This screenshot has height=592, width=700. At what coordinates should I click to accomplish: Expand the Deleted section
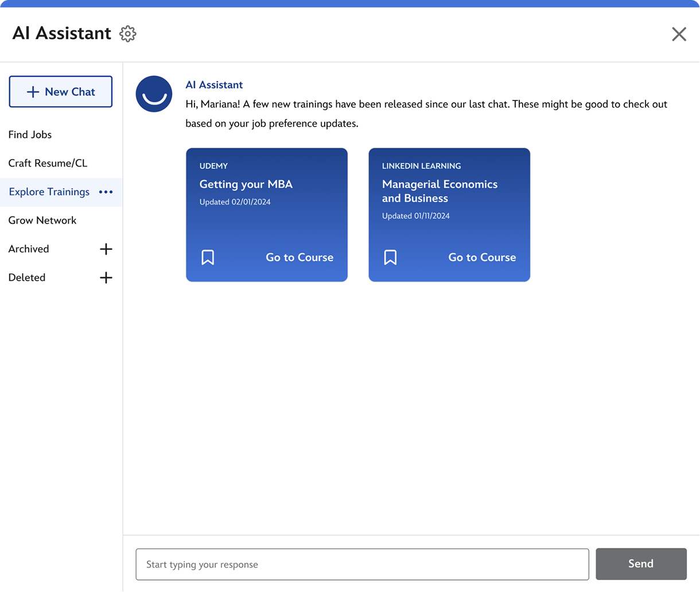coord(106,278)
